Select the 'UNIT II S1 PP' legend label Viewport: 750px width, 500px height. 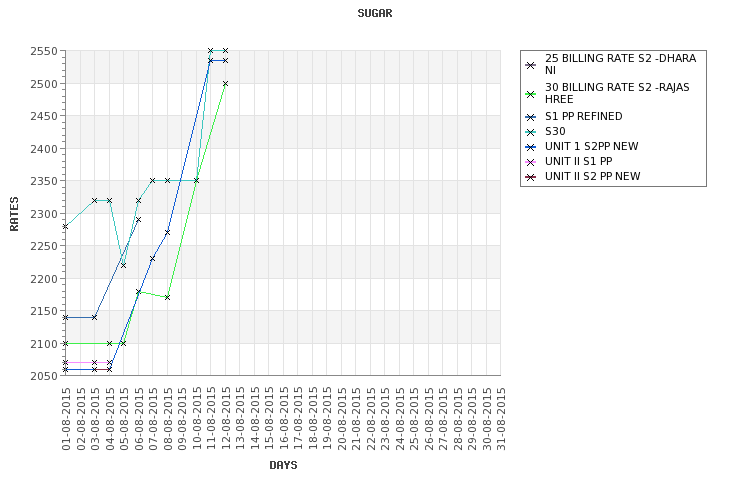click(x=579, y=161)
